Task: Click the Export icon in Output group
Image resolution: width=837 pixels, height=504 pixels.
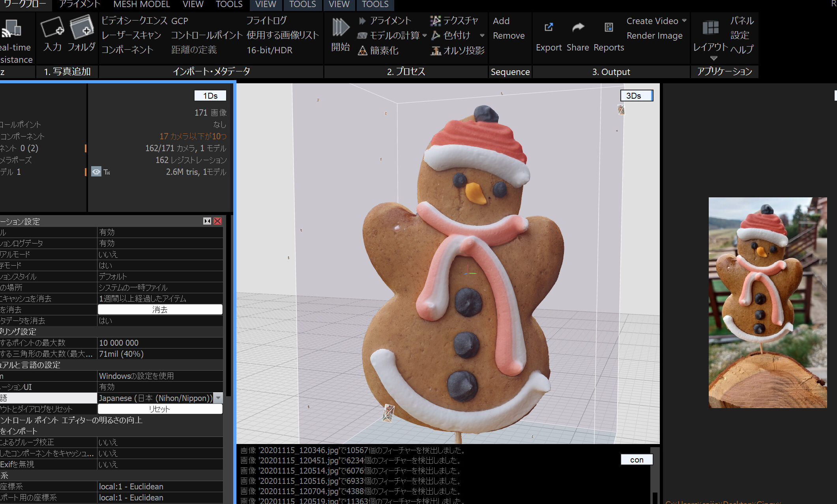Action: pyautogui.click(x=549, y=27)
